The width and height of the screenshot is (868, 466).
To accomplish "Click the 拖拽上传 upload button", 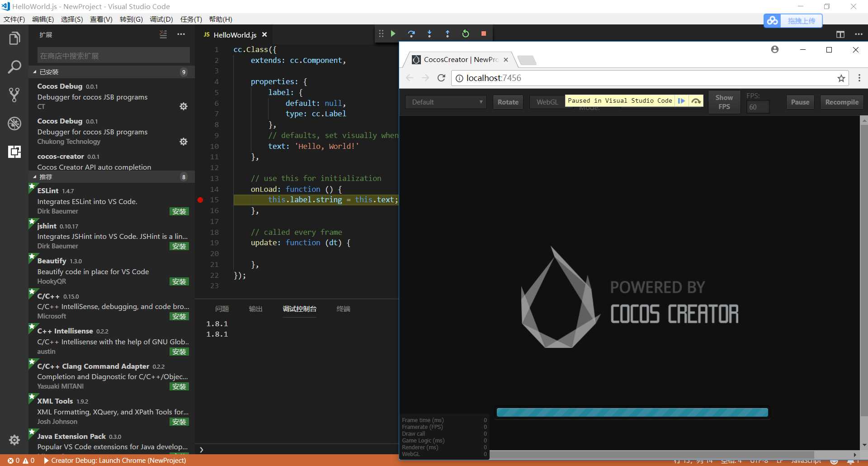I will (x=802, y=21).
